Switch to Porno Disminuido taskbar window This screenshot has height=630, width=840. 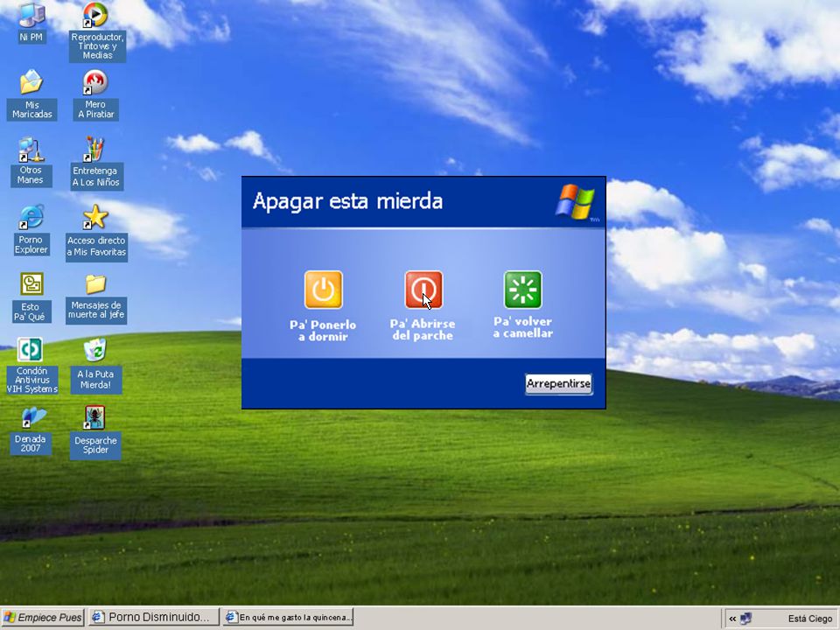154,617
